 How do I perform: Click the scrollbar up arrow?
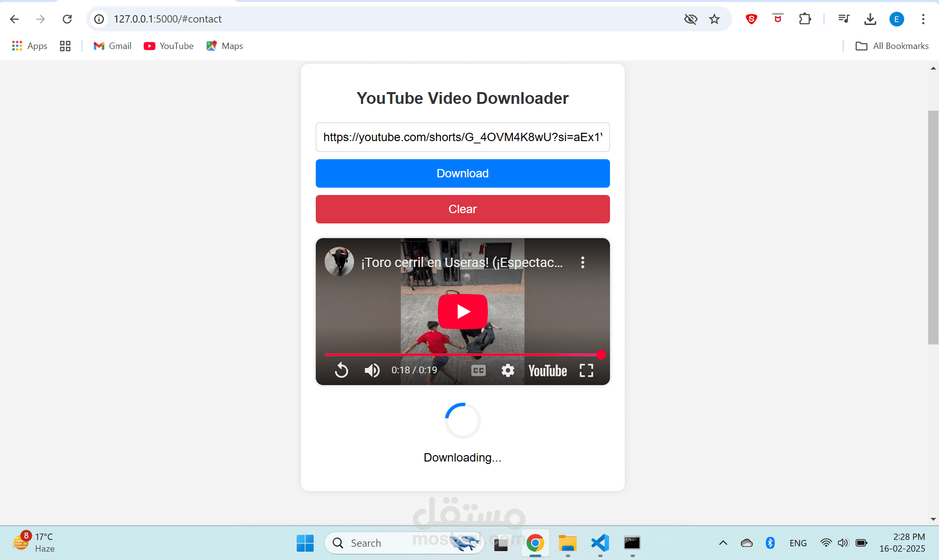click(x=933, y=69)
